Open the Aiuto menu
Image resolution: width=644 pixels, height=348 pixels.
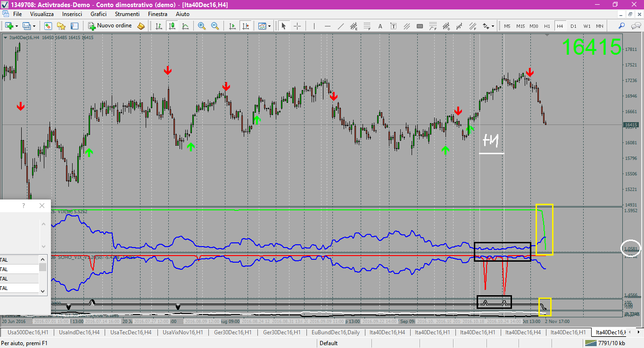pyautogui.click(x=183, y=14)
